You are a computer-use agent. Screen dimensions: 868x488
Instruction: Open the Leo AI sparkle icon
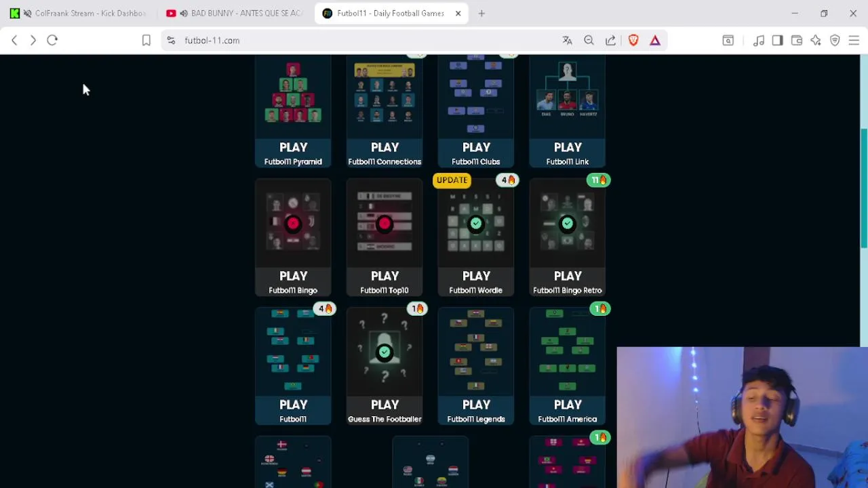pos(816,41)
